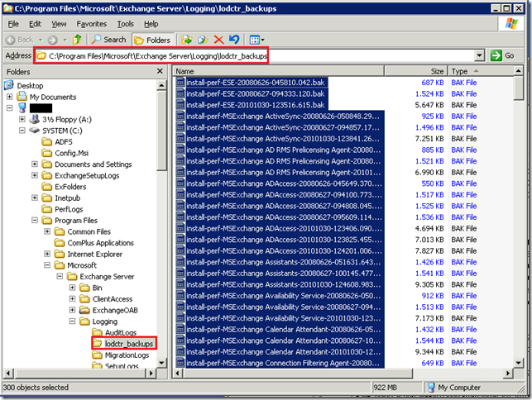Sort by the Type column header

point(481,71)
